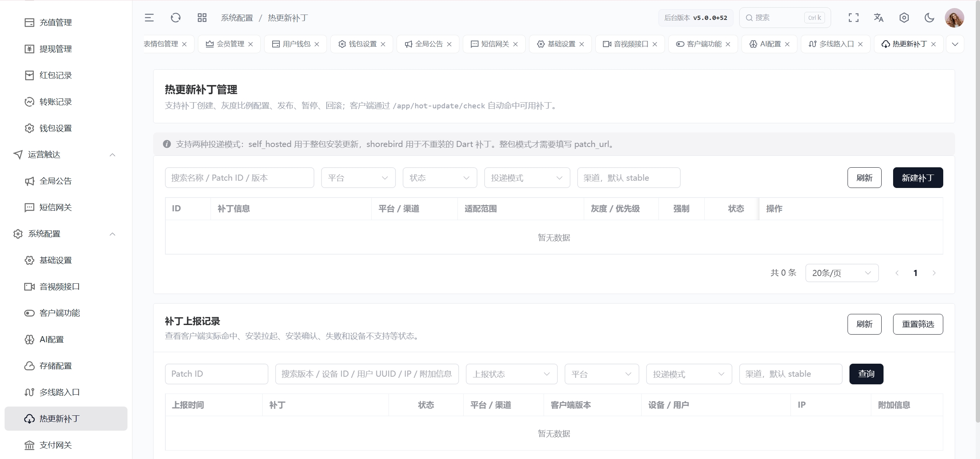Collapse the 运营触达 sidebar group
Viewport: 980px width, 459px height.
point(66,155)
